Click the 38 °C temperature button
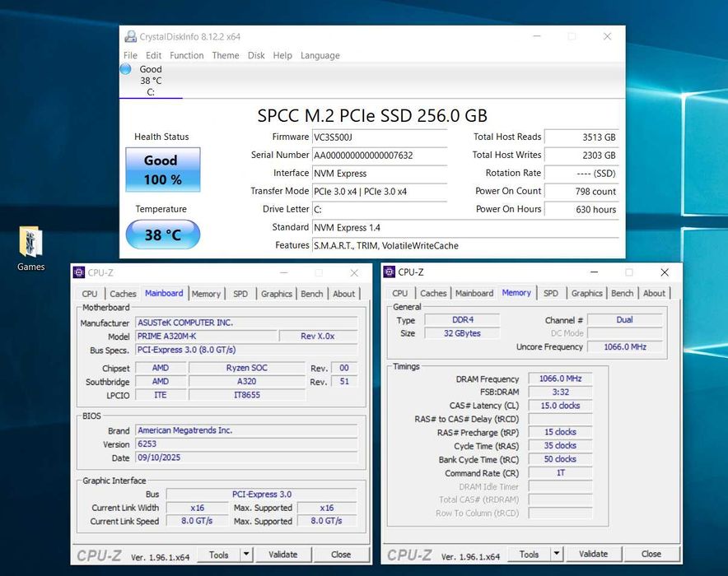This screenshot has height=576, width=728. (x=163, y=235)
